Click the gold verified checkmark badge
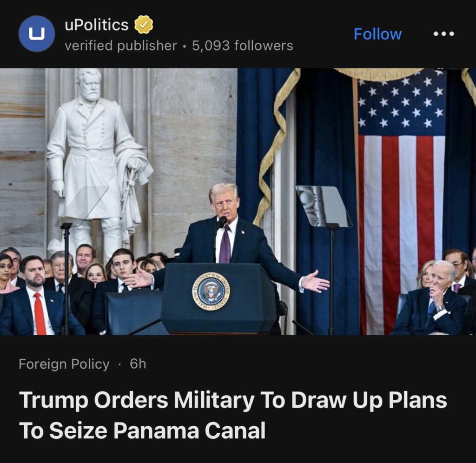Image resolution: width=476 pixels, height=463 pixels. pyautogui.click(x=144, y=25)
